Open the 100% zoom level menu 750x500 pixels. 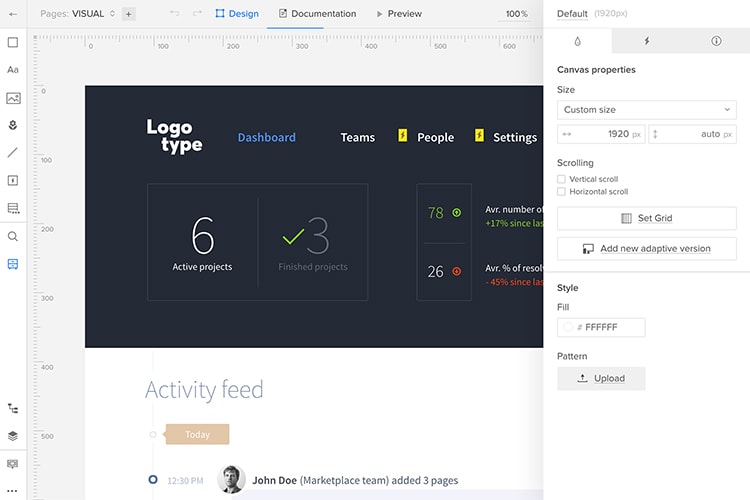pos(517,14)
